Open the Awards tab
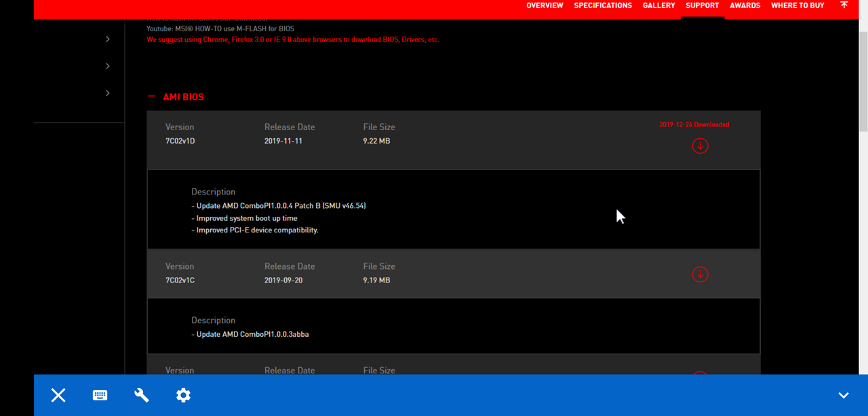The image size is (868, 416). tap(745, 5)
